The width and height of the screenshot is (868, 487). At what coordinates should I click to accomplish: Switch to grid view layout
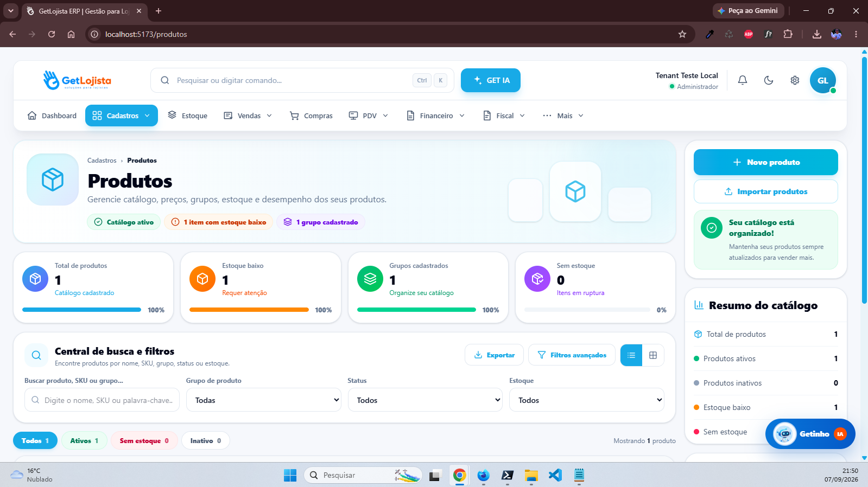click(653, 355)
